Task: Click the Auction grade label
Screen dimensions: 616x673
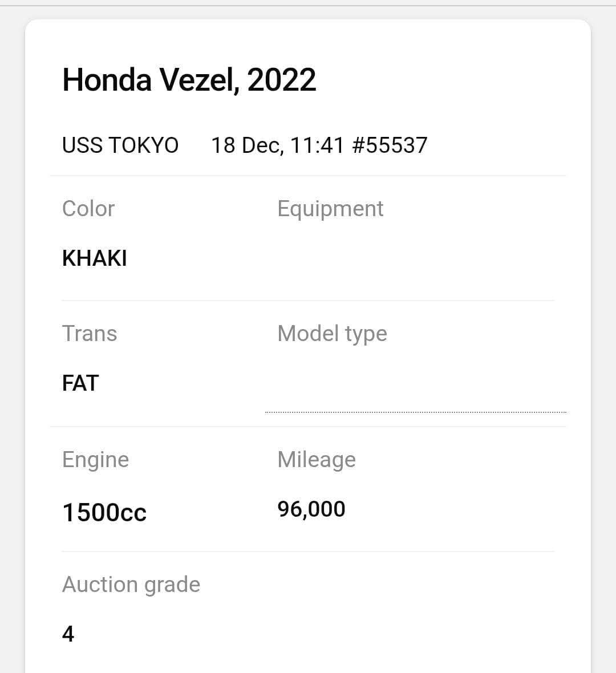Action: [131, 585]
